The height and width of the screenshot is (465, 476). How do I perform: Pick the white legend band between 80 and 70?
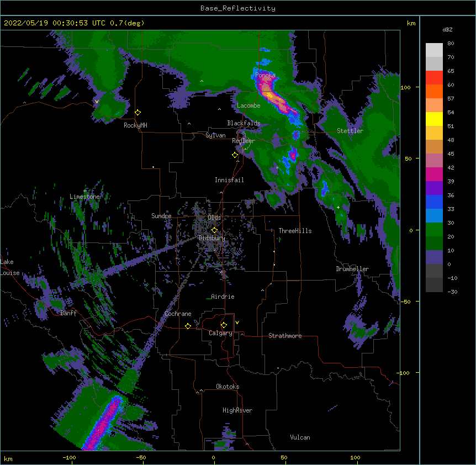click(434, 50)
